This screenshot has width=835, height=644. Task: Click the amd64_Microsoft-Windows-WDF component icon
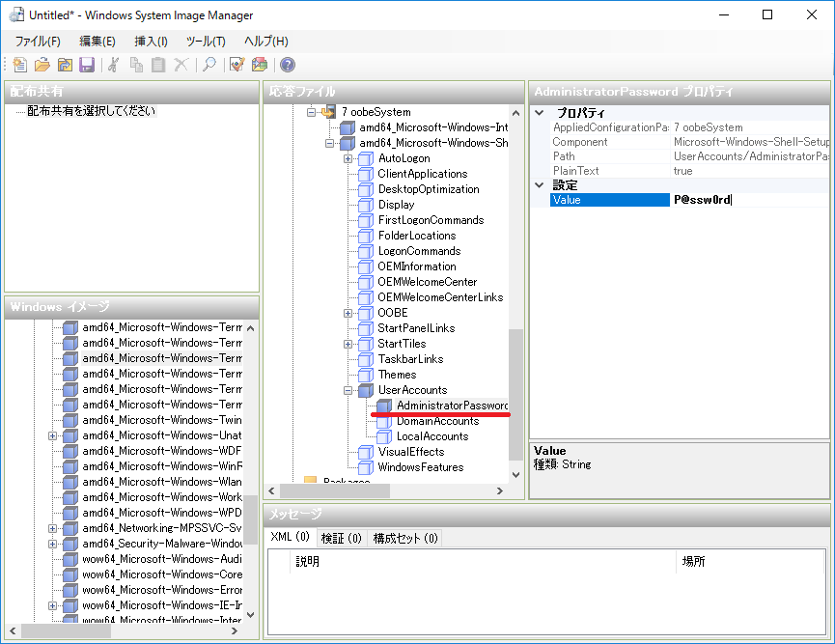tap(70, 451)
